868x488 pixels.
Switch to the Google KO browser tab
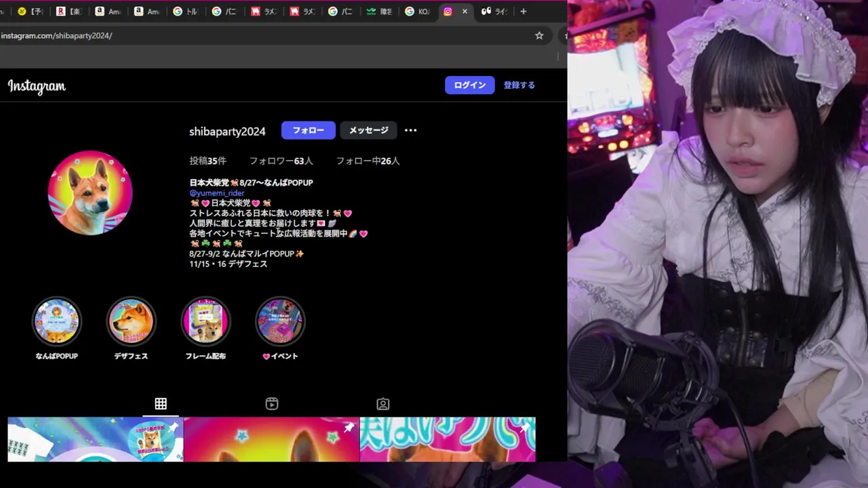click(418, 12)
